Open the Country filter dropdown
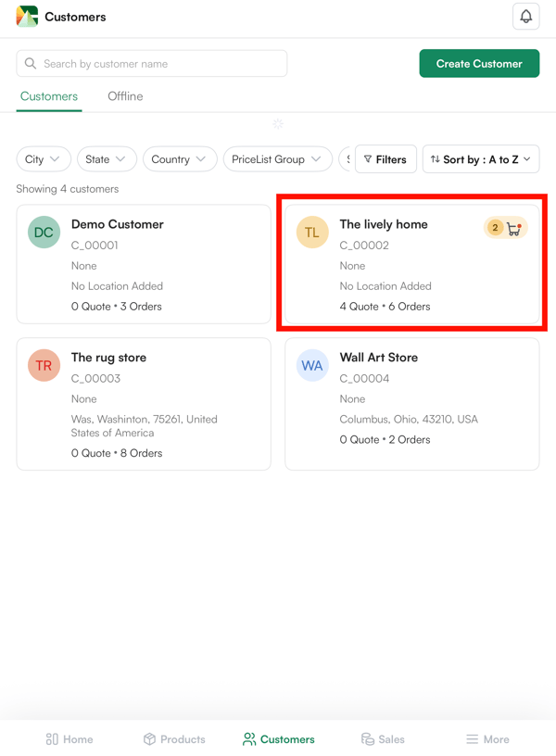Viewport: 556px width, 756px height. pyautogui.click(x=180, y=159)
